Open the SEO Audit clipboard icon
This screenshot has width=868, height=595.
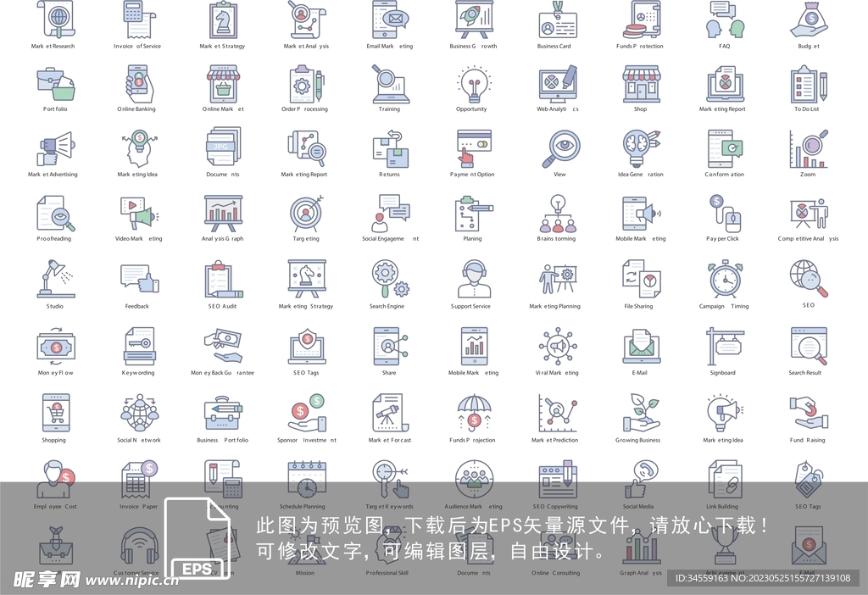222,280
